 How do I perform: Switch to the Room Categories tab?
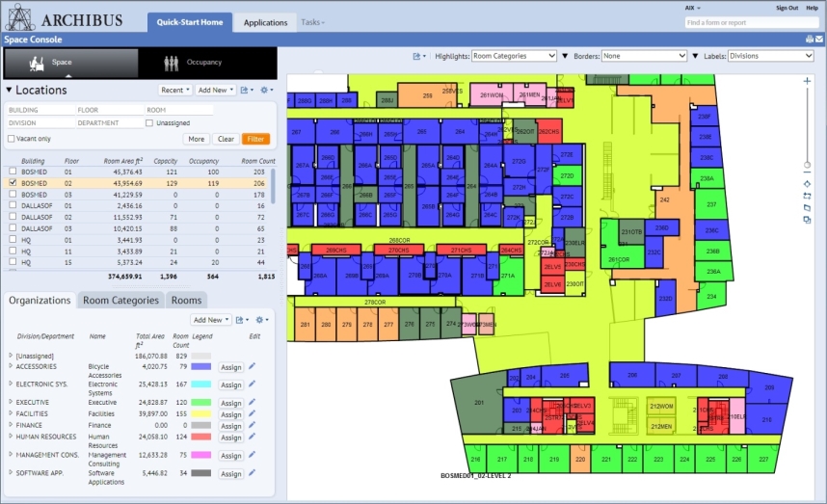click(x=120, y=300)
